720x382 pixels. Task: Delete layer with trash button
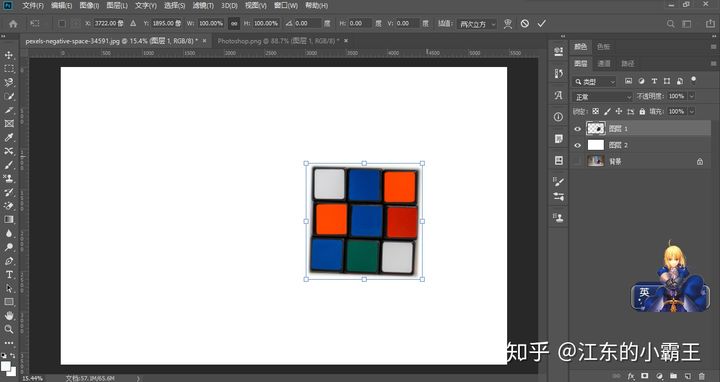702,376
